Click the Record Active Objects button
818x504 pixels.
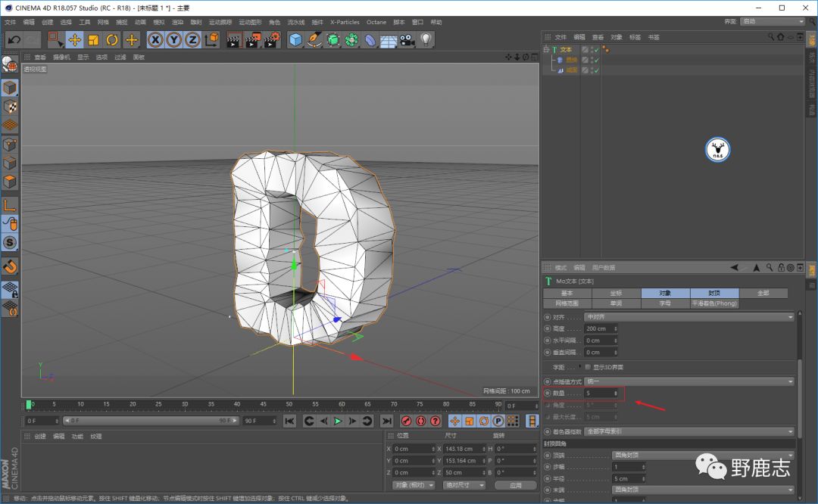click(x=407, y=421)
